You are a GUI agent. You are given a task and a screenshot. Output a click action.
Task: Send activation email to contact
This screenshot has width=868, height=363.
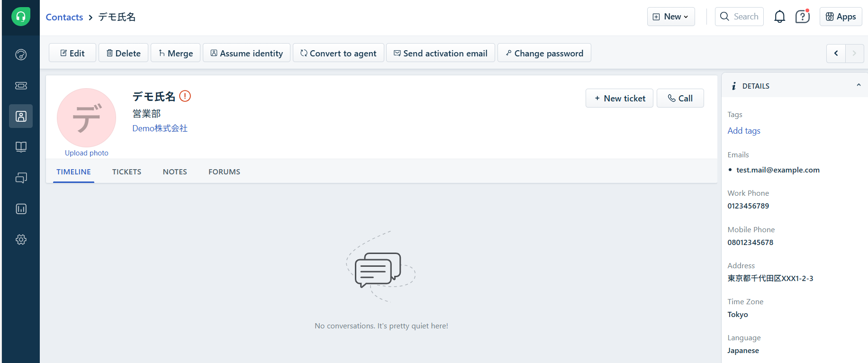click(441, 53)
